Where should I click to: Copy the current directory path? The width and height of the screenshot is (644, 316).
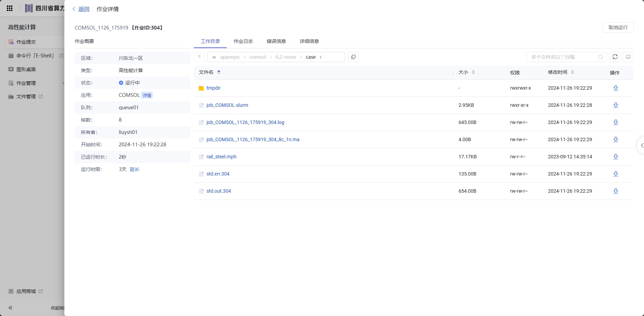[353, 57]
